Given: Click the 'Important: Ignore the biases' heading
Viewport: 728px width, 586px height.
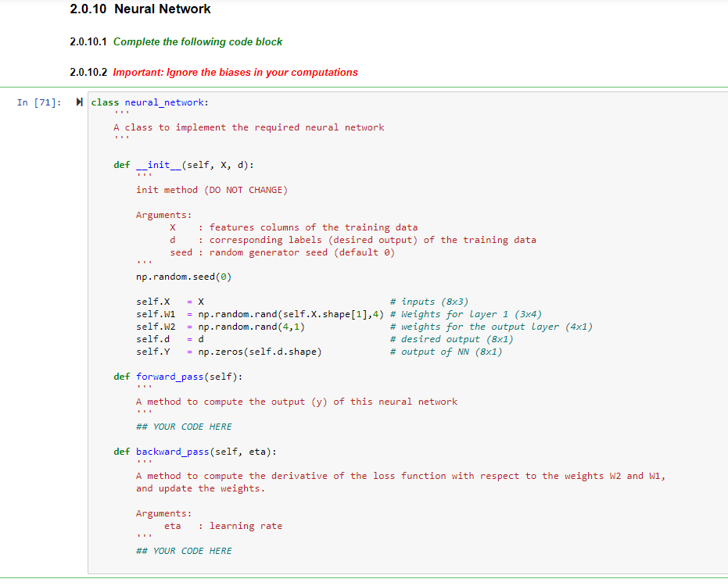Looking at the screenshot, I should (x=235, y=73).
